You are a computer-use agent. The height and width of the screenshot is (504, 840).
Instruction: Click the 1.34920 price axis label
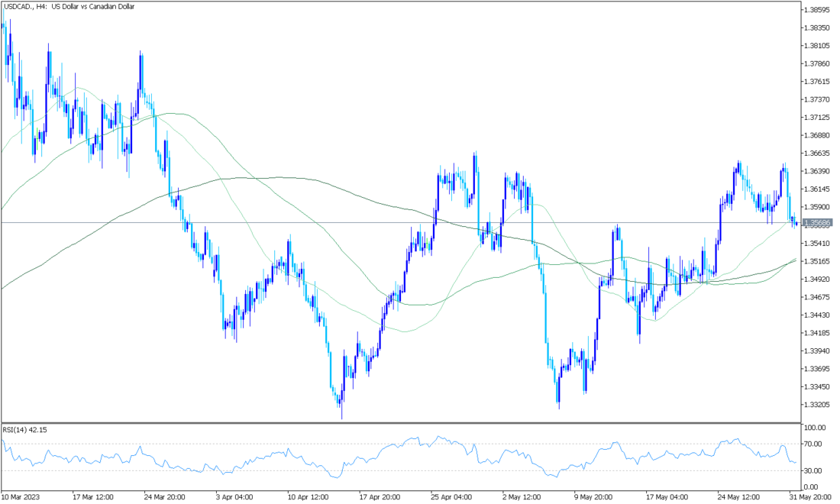coord(818,279)
